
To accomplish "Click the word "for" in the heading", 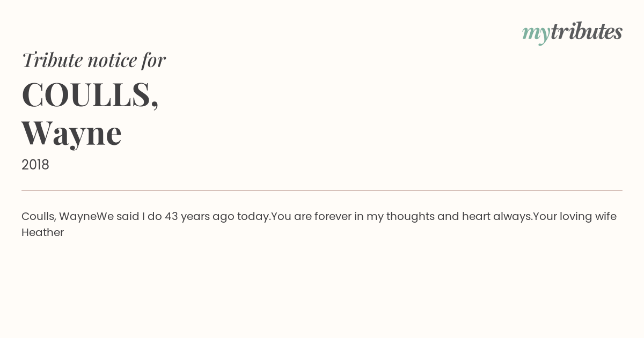I will click(x=153, y=60).
